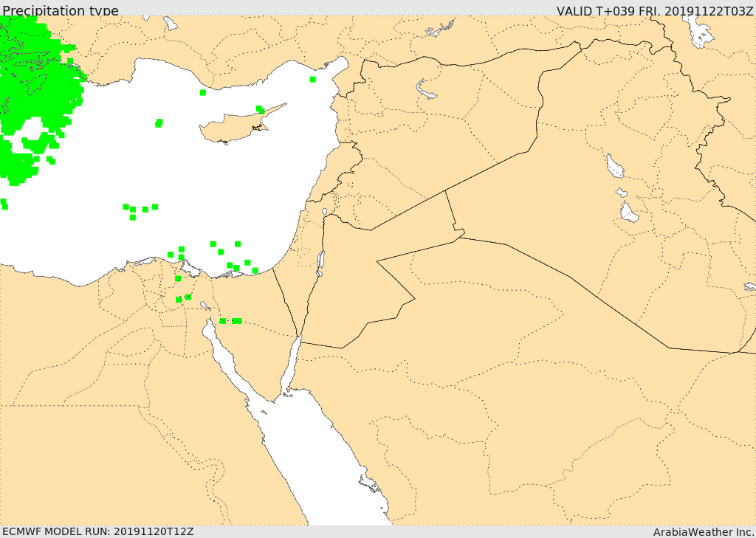Click the 'ArabiaWeather Inc' credit text

coord(703,532)
